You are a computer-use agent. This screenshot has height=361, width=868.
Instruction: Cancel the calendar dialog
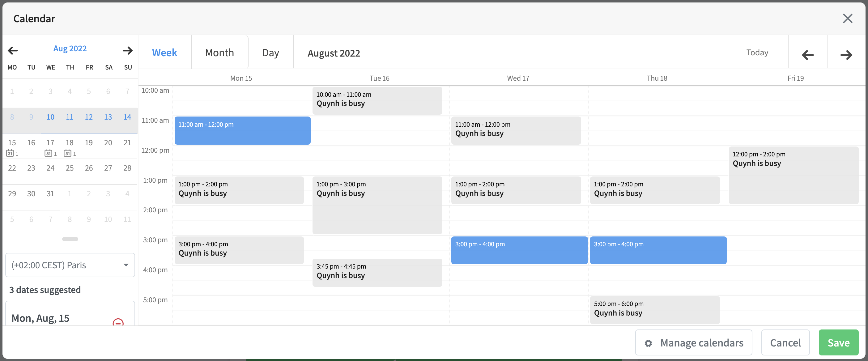[785, 342]
